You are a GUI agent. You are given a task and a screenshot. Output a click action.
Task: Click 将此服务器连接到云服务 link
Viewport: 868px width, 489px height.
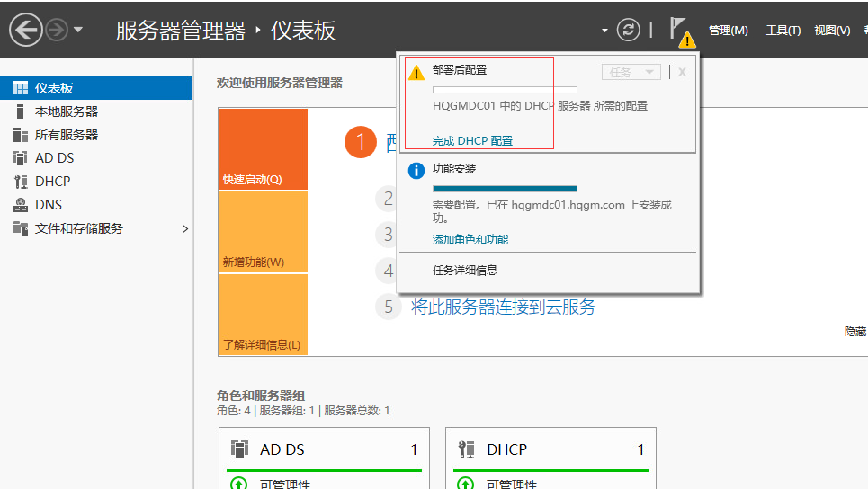pyautogui.click(x=503, y=307)
